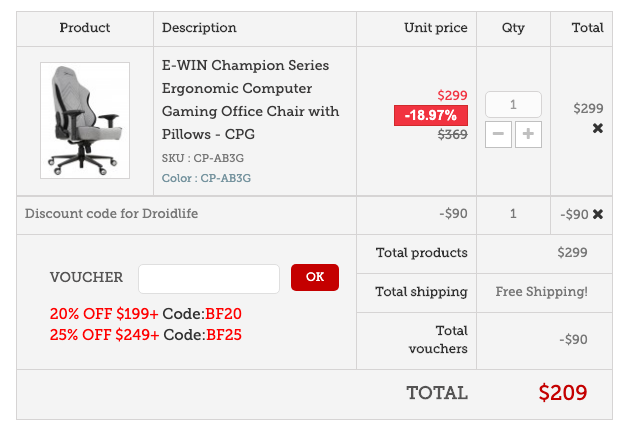Click the $209 total amount
This screenshot has width=624, height=430.
562,393
